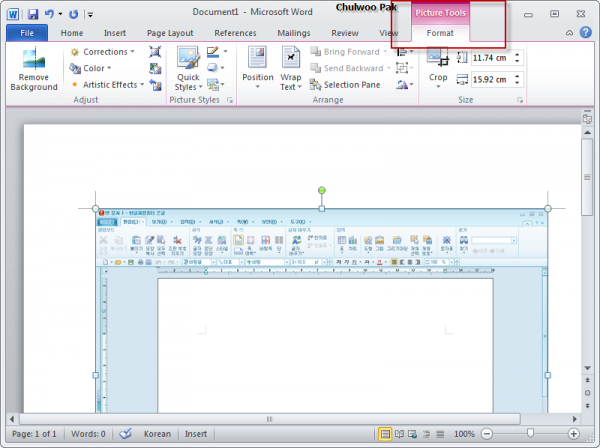
Task: Switch to Insert tab
Action: click(114, 33)
